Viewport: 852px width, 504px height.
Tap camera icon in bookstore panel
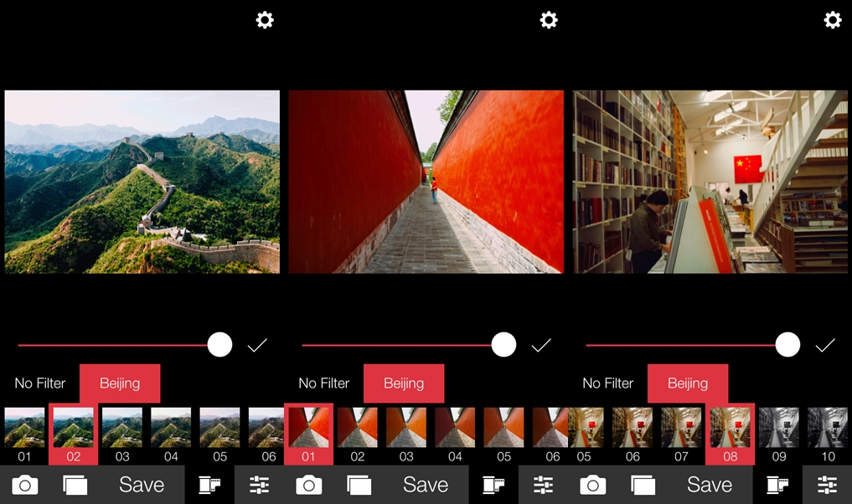[x=593, y=485]
